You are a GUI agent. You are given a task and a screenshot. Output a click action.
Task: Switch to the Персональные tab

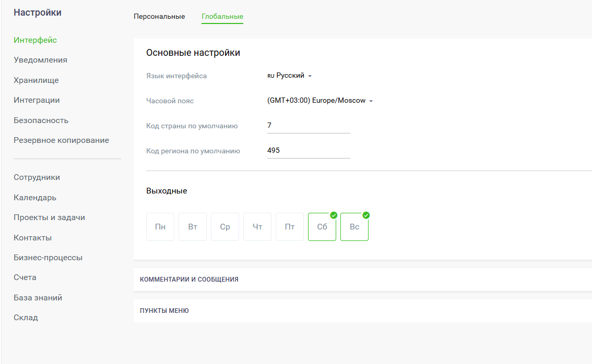pyautogui.click(x=159, y=17)
